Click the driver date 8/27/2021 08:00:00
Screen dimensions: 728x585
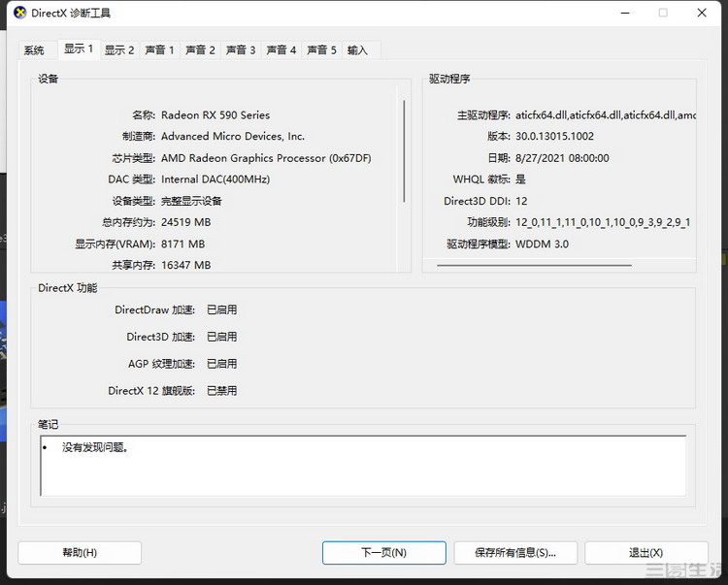562,158
